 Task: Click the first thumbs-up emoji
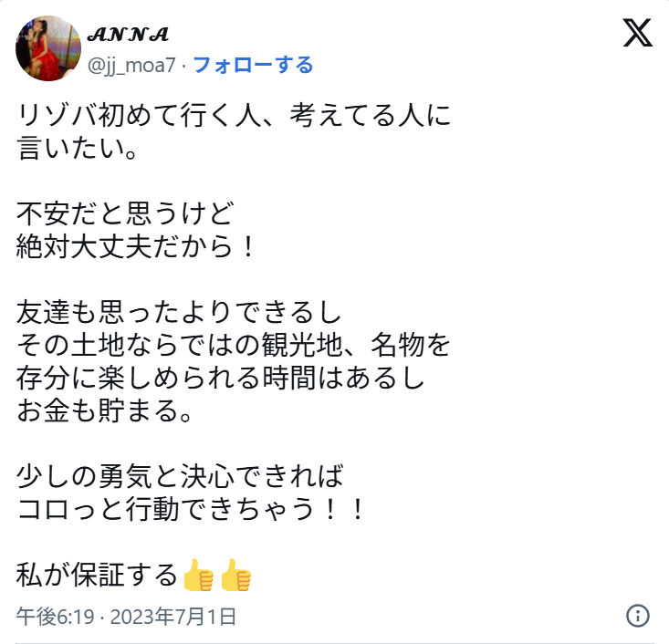tap(198, 575)
